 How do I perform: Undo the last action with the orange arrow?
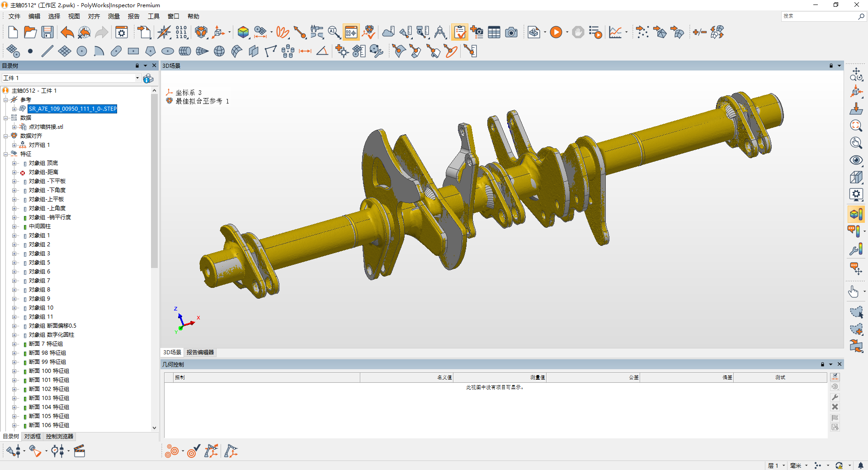67,33
